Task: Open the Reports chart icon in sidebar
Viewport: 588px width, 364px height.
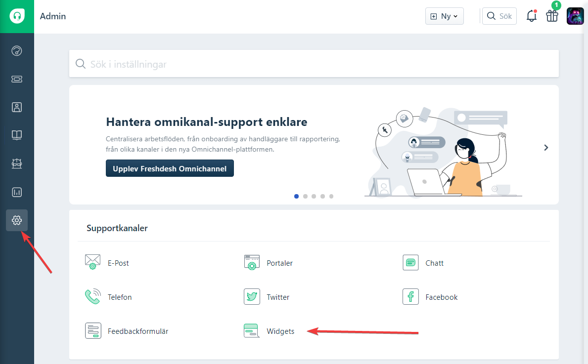Action: point(17,192)
